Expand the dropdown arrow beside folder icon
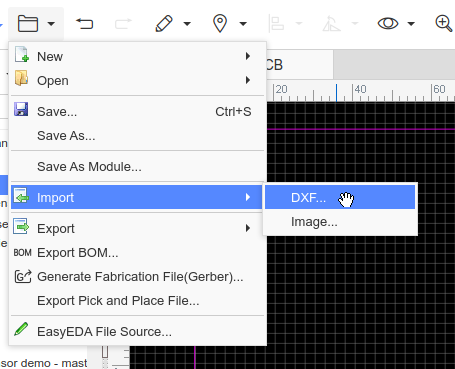 (51, 24)
